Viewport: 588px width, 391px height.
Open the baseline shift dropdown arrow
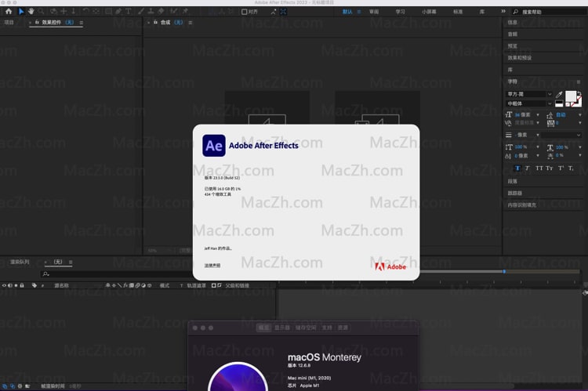click(x=538, y=156)
